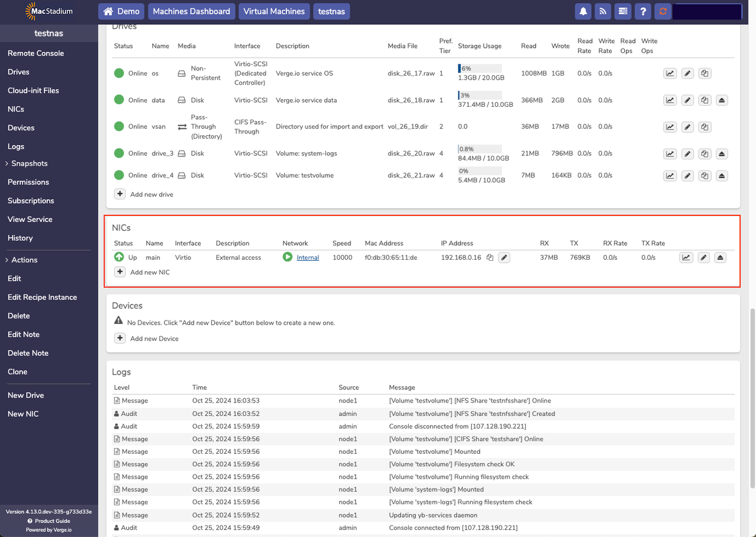Open the Product Guide link
Image resolution: width=756 pixels, height=537 pixels.
[49, 521]
